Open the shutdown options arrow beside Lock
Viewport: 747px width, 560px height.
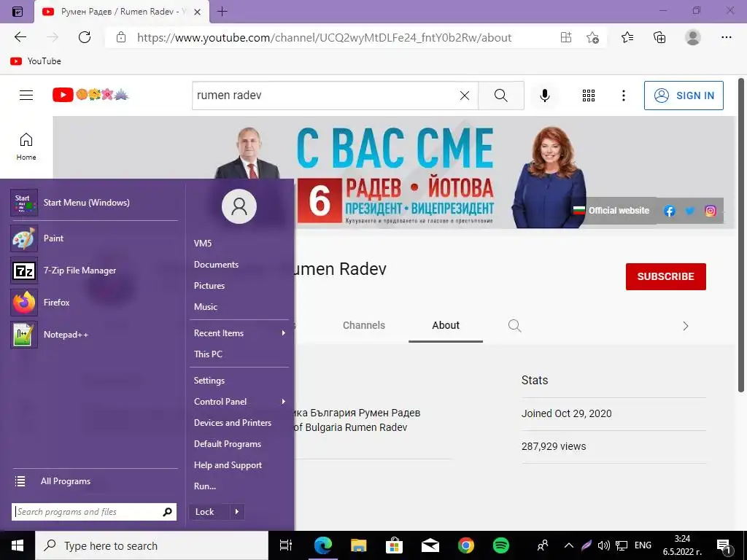[x=237, y=512]
